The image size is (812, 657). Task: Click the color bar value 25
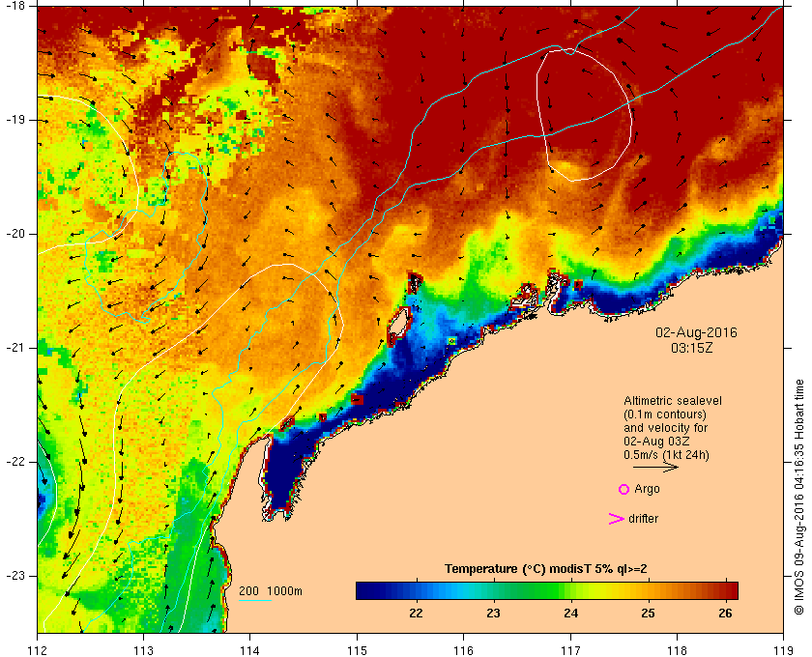point(649,613)
